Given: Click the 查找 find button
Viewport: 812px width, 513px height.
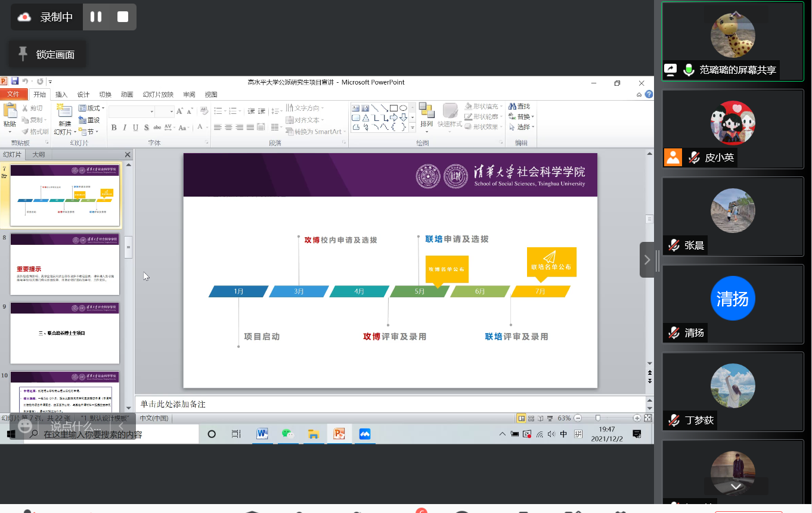Looking at the screenshot, I should click(x=519, y=107).
